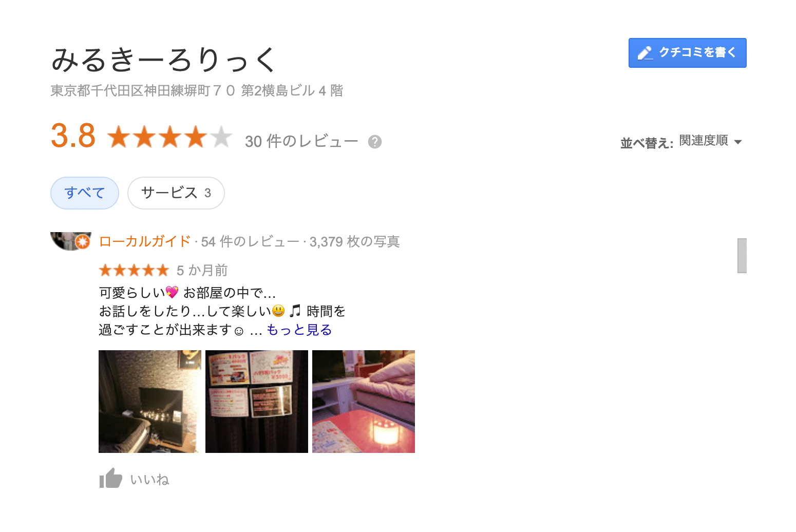Viewport: 796px width, 532px height.
Task: Click the sort dropdown arrow
Action: (738, 142)
